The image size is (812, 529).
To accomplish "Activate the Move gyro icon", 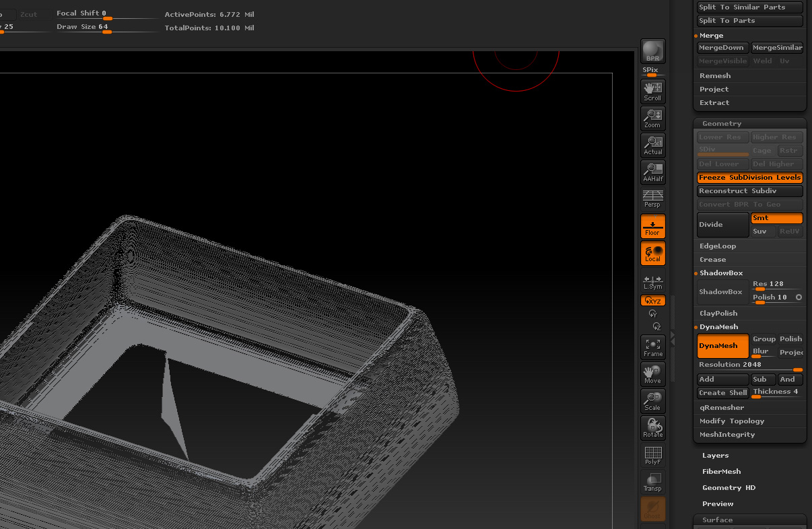I will [652, 374].
